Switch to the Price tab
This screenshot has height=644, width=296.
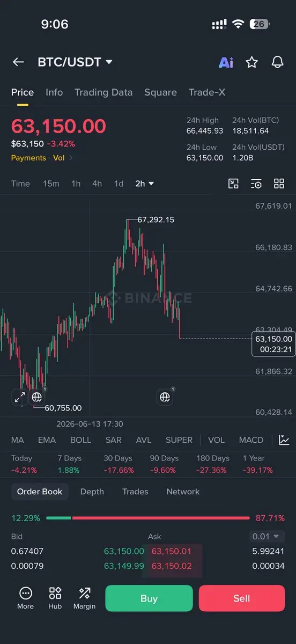point(23,92)
